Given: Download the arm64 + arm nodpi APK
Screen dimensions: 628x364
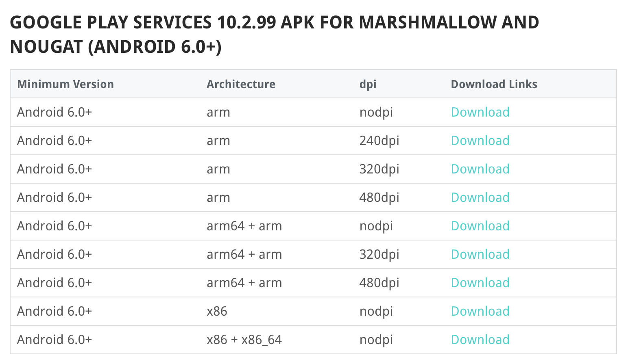Looking at the screenshot, I should point(480,226).
